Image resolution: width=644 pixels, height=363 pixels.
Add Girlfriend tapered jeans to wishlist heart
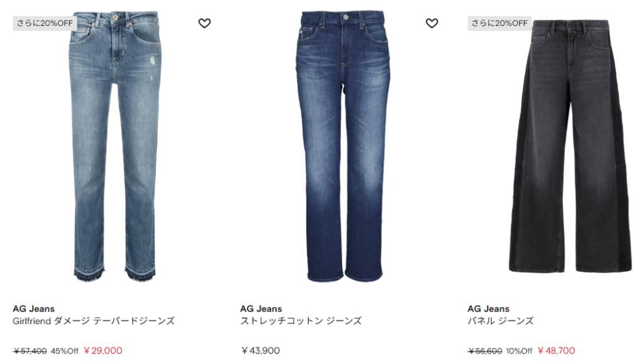(x=204, y=23)
